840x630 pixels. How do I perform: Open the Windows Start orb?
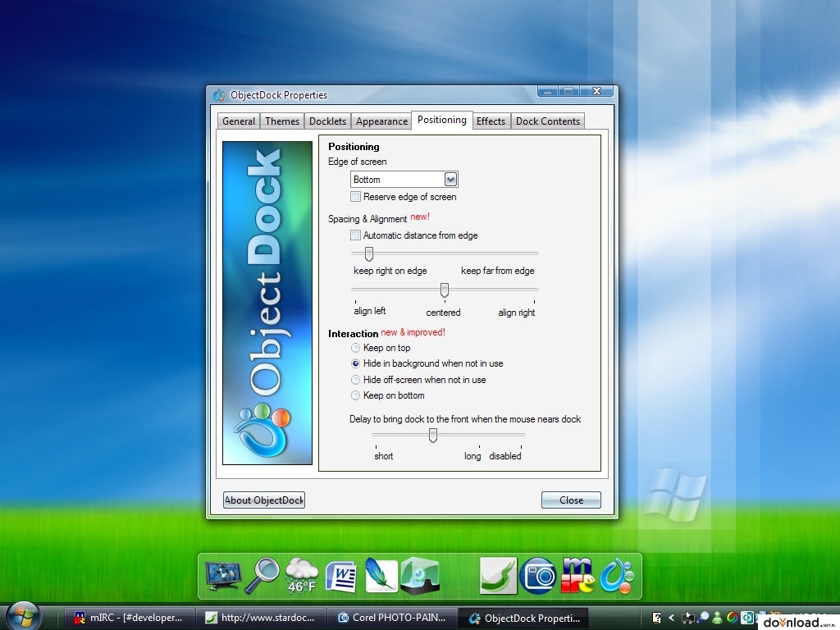[x=23, y=616]
